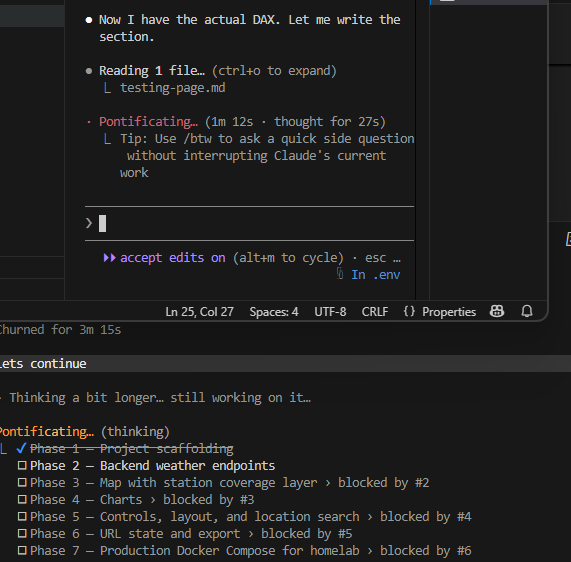Expand the Reading 1 file… entry
Screen dimensions: 571x562
[151, 71]
